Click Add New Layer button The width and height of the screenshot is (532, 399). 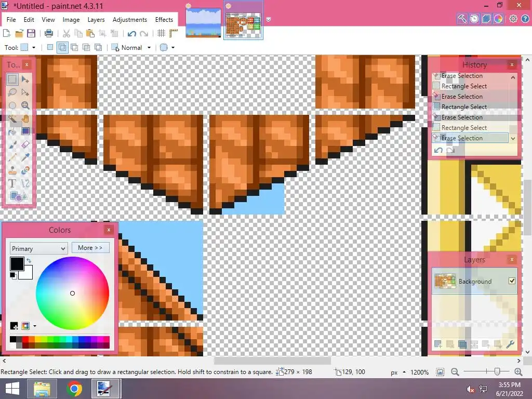pyautogui.click(x=438, y=345)
